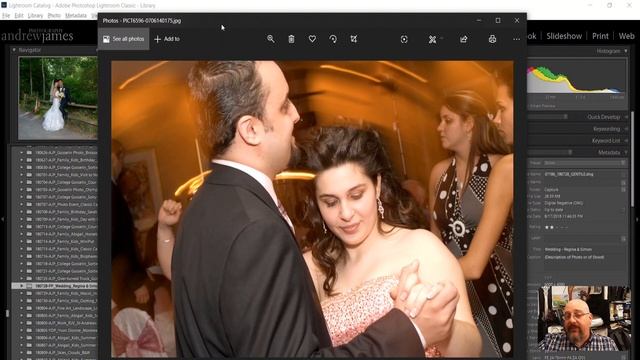
Task: Zoom into the photo with the magnifier icon
Action: [271, 39]
